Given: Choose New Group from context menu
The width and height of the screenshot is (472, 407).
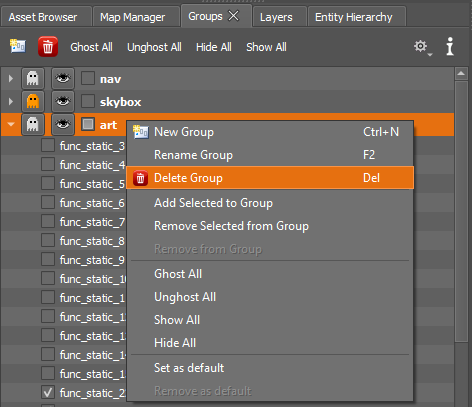Looking at the screenshot, I should click(270, 132).
